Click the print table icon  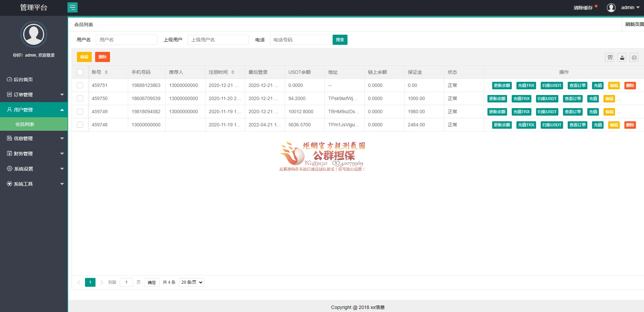point(634,57)
